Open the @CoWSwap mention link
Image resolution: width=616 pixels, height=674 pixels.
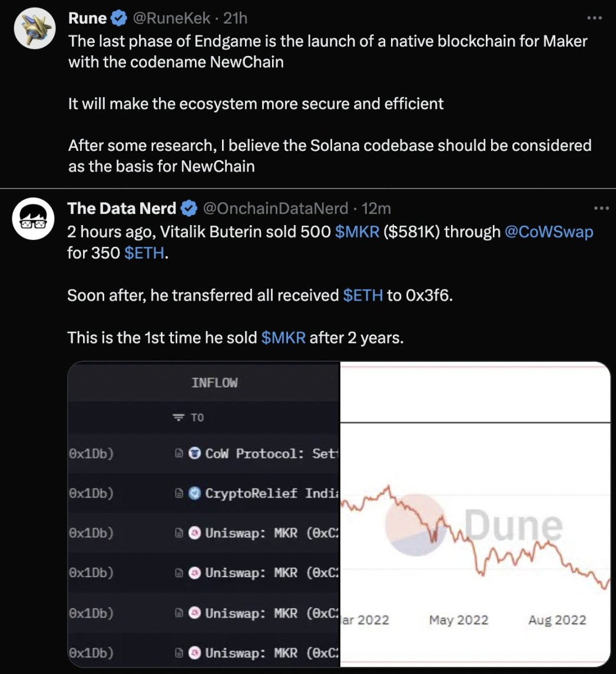pyautogui.click(x=549, y=232)
